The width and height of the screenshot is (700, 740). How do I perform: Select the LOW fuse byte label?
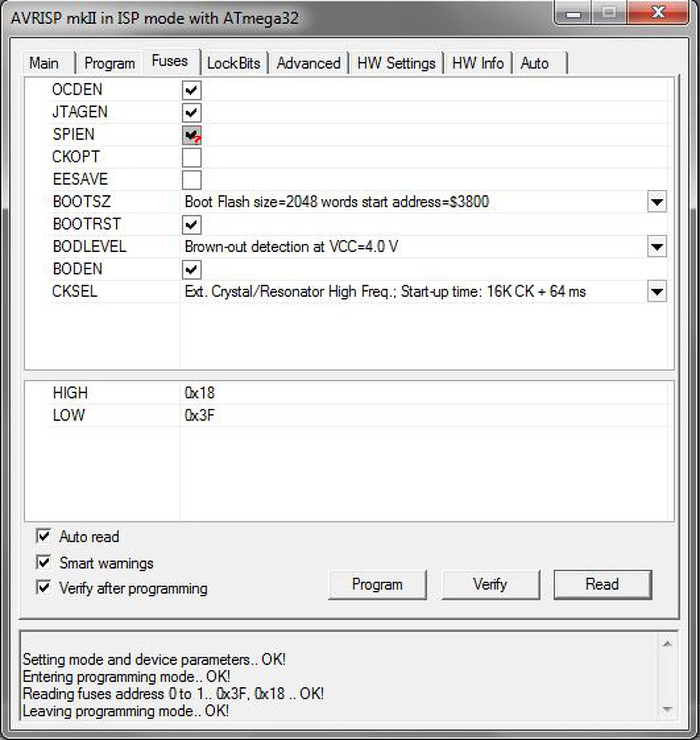pyautogui.click(x=68, y=416)
